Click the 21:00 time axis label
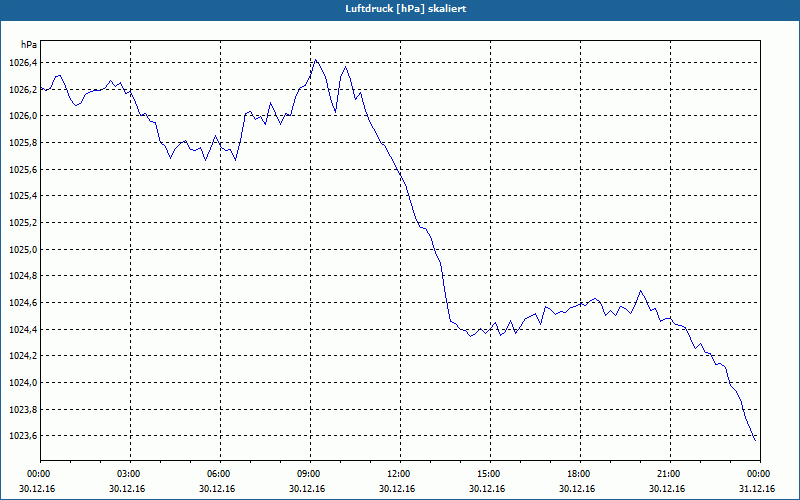Screen dimensions: 800x500 (668, 474)
